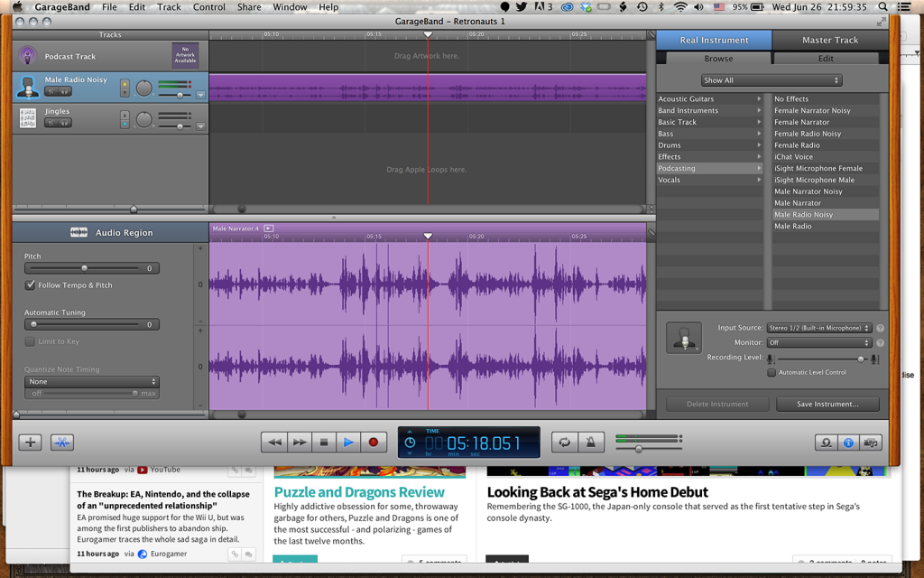The image size is (924, 578).
Task: Click the rewind transport button
Action: click(274, 443)
